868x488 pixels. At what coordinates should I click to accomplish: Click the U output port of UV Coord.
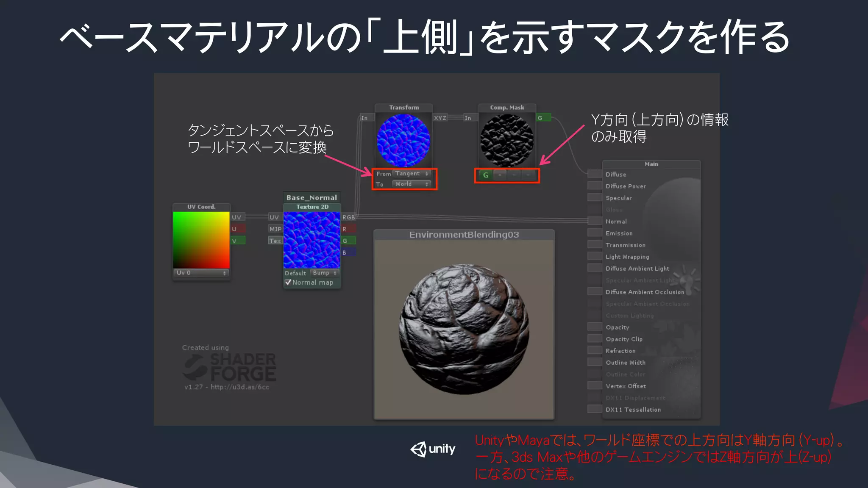pos(238,229)
